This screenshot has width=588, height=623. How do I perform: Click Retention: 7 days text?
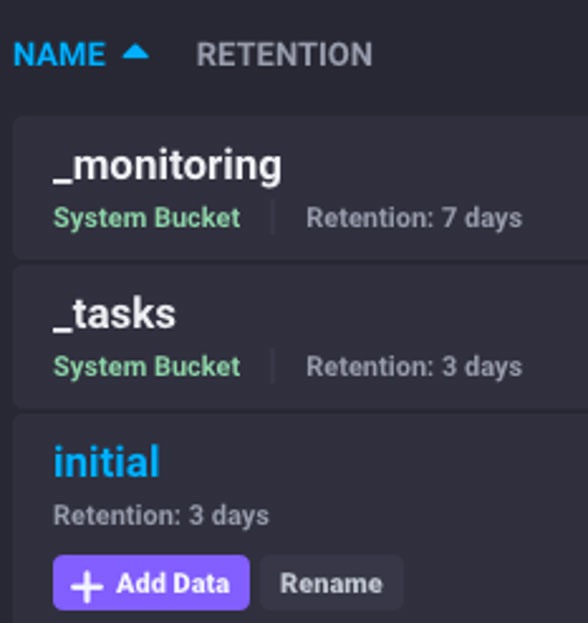(414, 218)
